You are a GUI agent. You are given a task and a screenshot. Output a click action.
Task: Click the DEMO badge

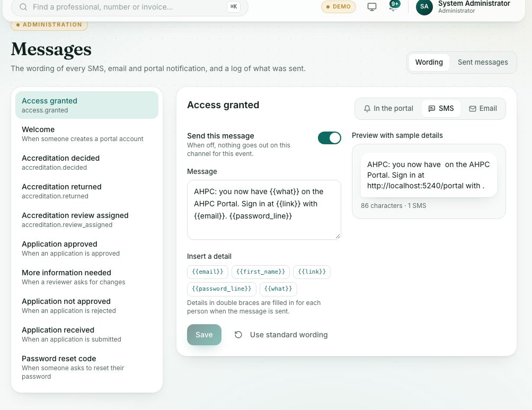338,7
